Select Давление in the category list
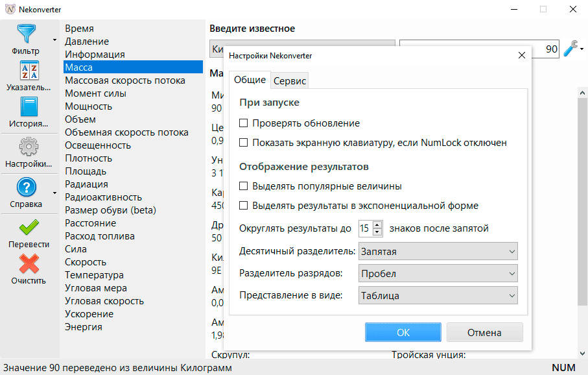The image size is (588, 375). (x=87, y=42)
